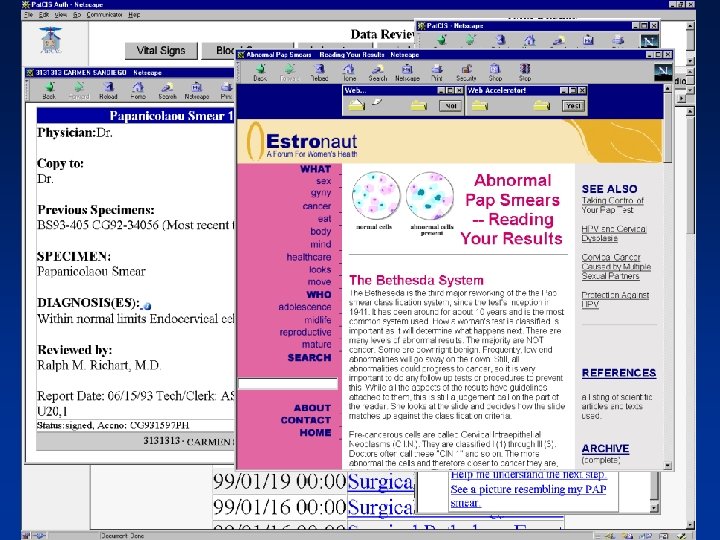Reload the Abnormal Pap Smears page
This screenshot has height=540, width=720.
click(x=319, y=72)
